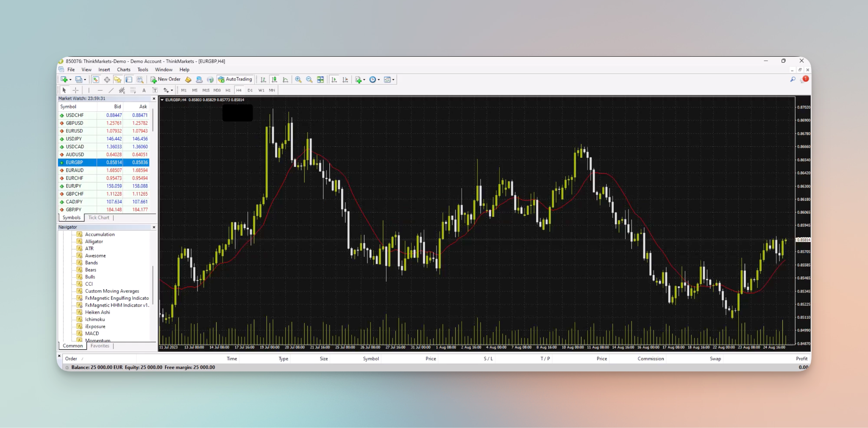Switch timeframe to D1
868x428 pixels.
pos(250,90)
